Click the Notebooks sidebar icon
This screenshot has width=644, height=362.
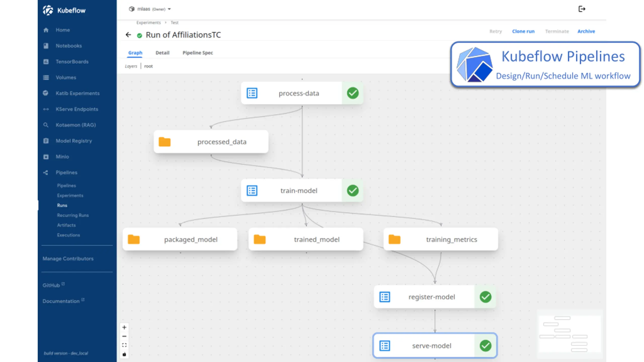coord(46,46)
